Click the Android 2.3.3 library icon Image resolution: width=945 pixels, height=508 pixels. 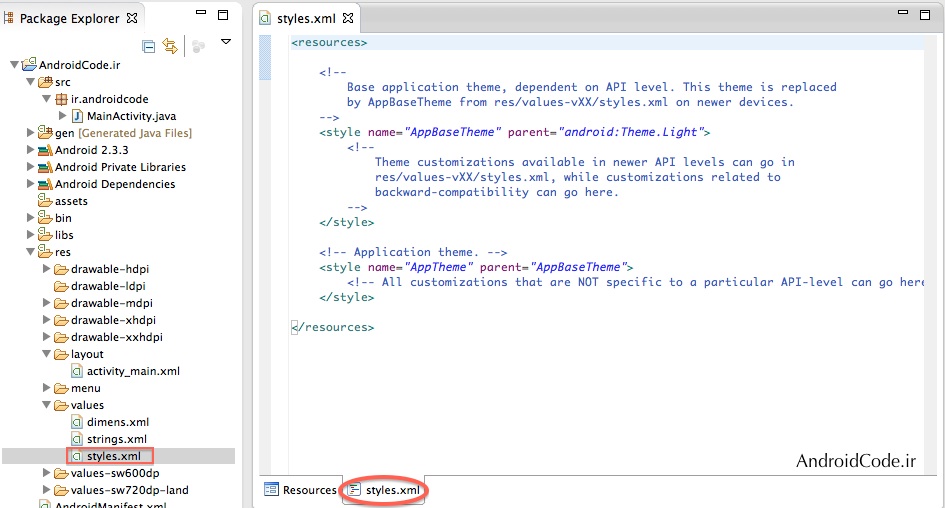pyautogui.click(x=45, y=150)
